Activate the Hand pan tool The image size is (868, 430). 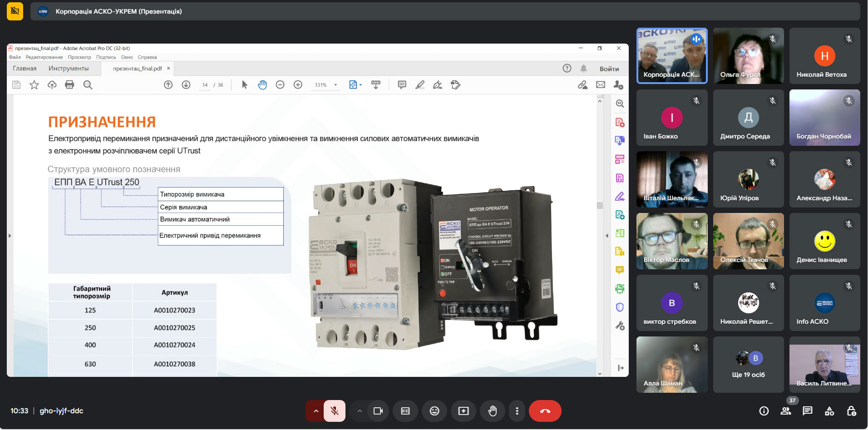point(262,85)
